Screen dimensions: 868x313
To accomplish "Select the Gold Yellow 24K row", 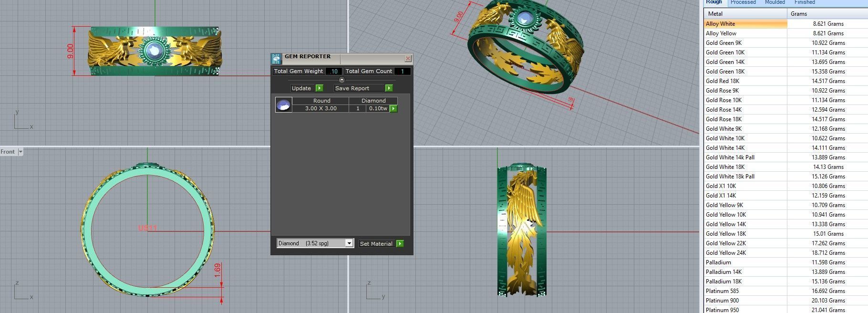I will point(786,253).
